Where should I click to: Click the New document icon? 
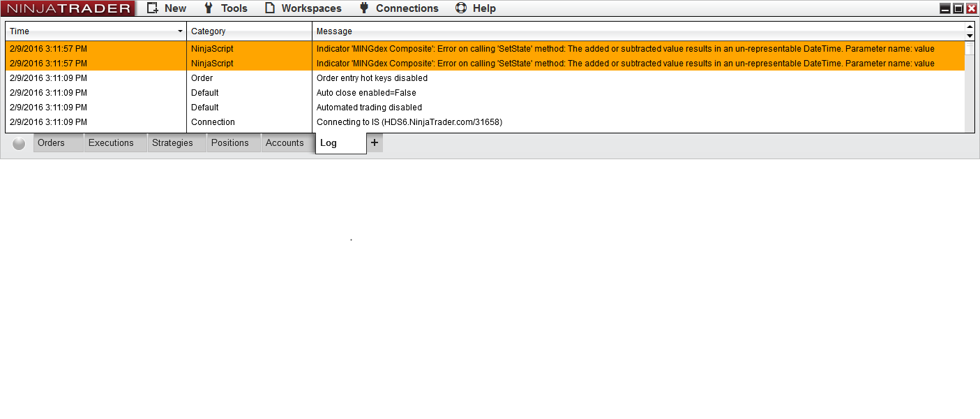coord(153,8)
